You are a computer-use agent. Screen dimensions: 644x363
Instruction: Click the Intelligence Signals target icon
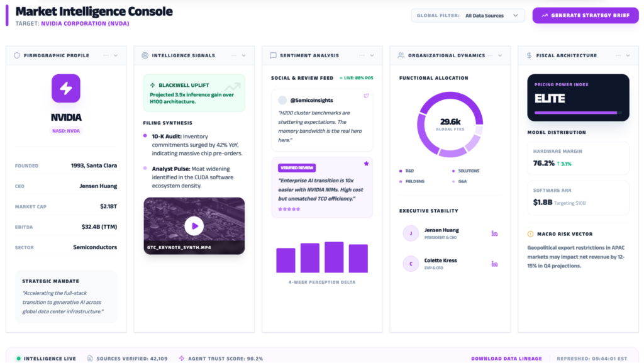click(145, 55)
